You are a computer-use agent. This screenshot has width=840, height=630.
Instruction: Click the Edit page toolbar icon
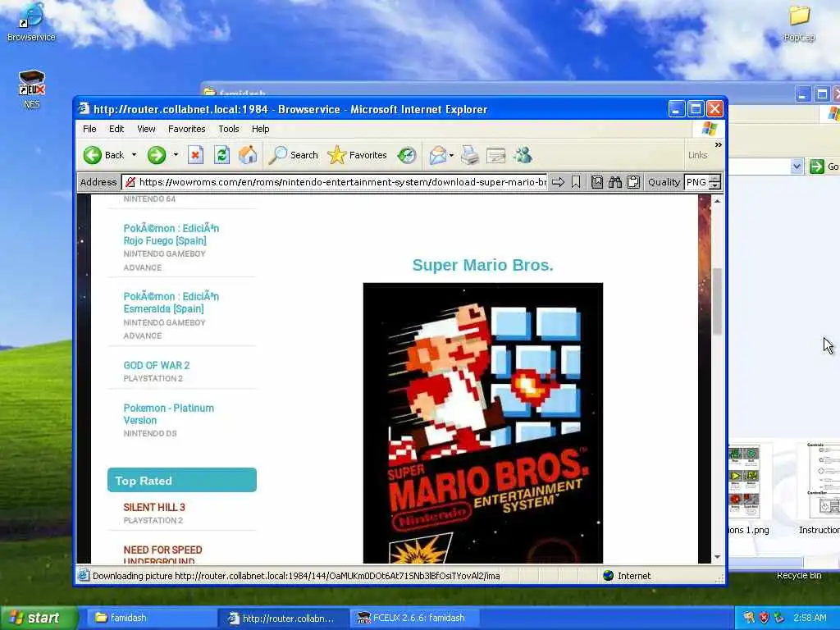[495, 155]
